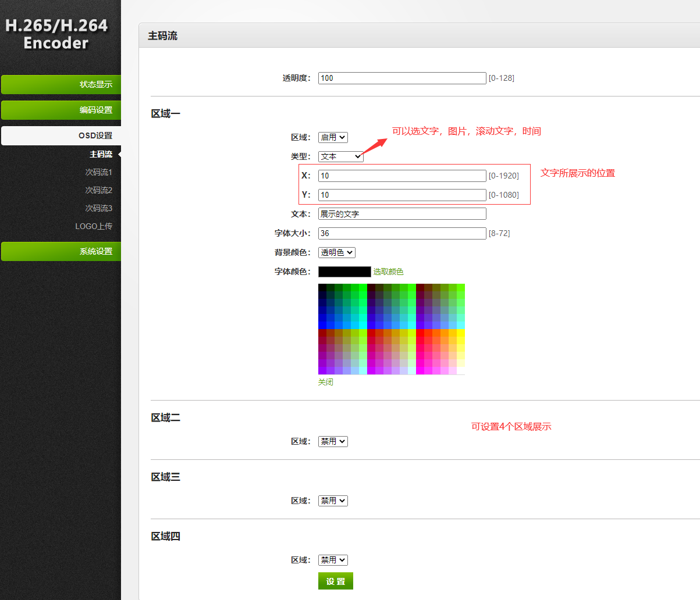
Task: Open the 类型 type dropdown
Action: click(340, 156)
